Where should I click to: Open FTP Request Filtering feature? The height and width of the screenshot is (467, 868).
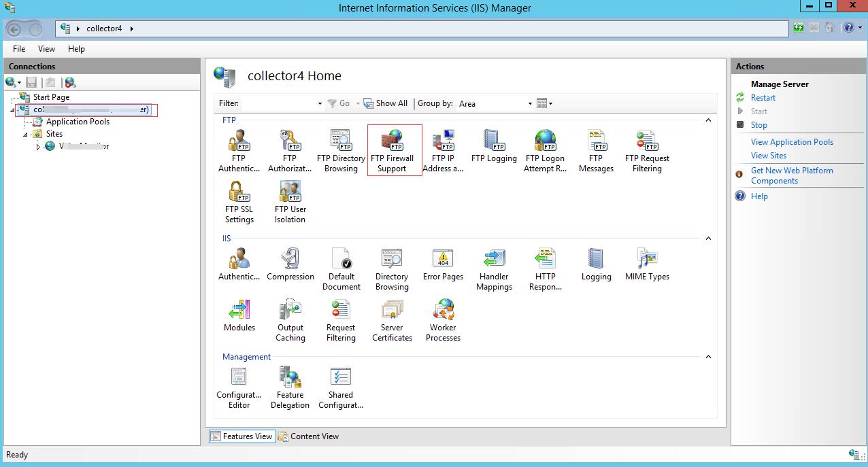pyautogui.click(x=647, y=151)
